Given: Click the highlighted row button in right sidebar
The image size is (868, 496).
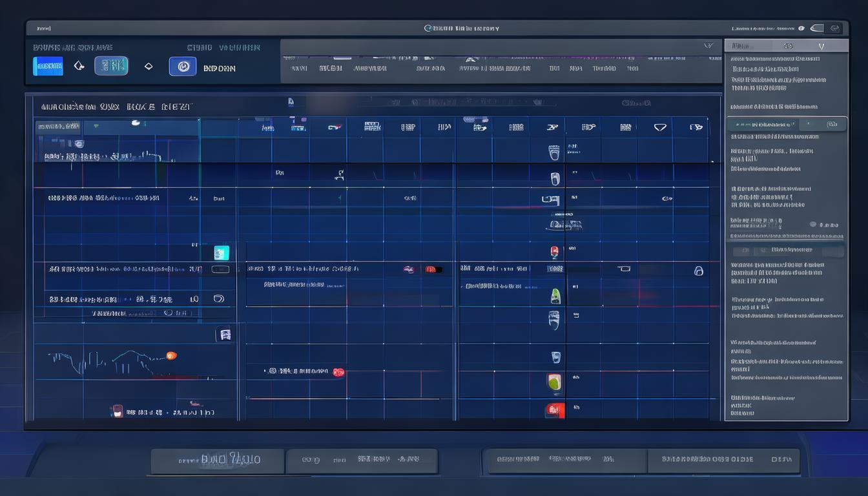Looking at the screenshot, I should (x=787, y=124).
